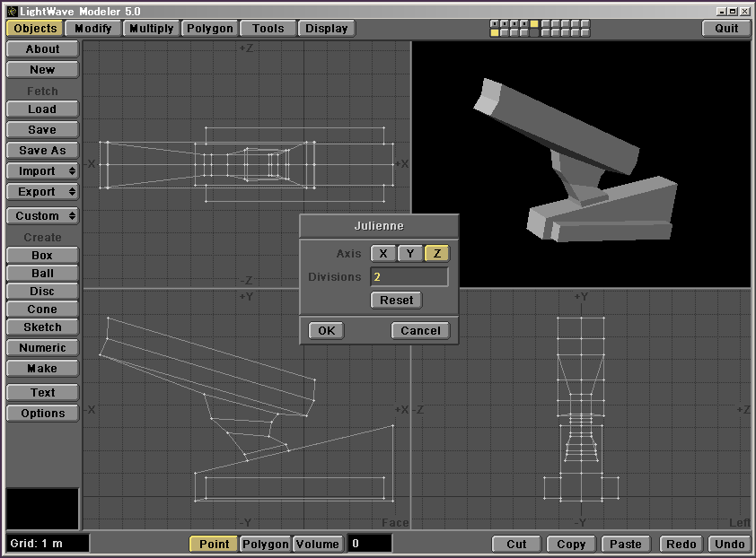
Task: Enable Volume selection mode
Action: (x=318, y=544)
